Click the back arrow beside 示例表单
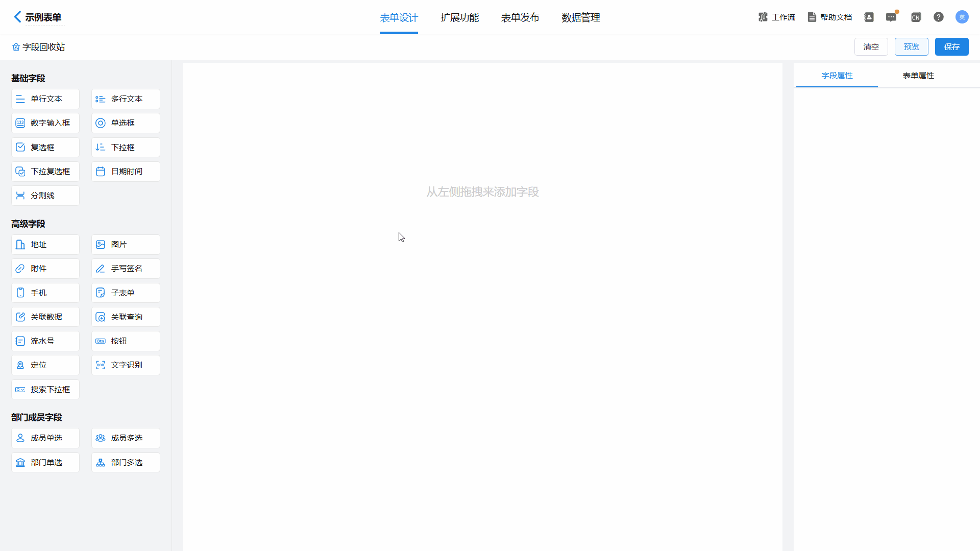The width and height of the screenshot is (980, 551). [x=17, y=17]
